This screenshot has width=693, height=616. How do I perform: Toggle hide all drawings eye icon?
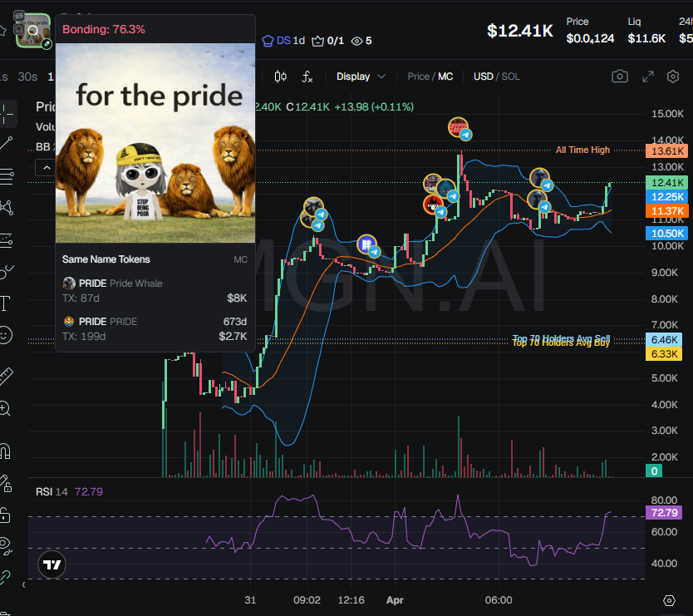coord(5,545)
